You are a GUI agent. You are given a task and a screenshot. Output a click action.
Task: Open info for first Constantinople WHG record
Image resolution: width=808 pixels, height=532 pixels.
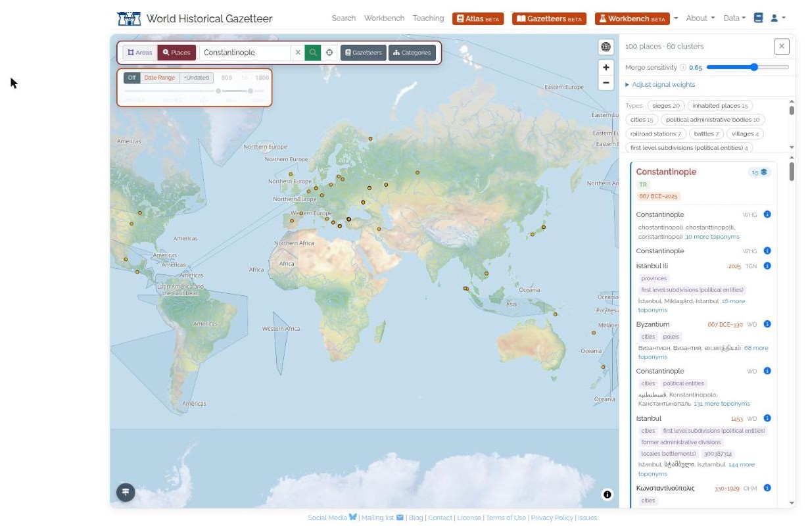[x=767, y=214]
